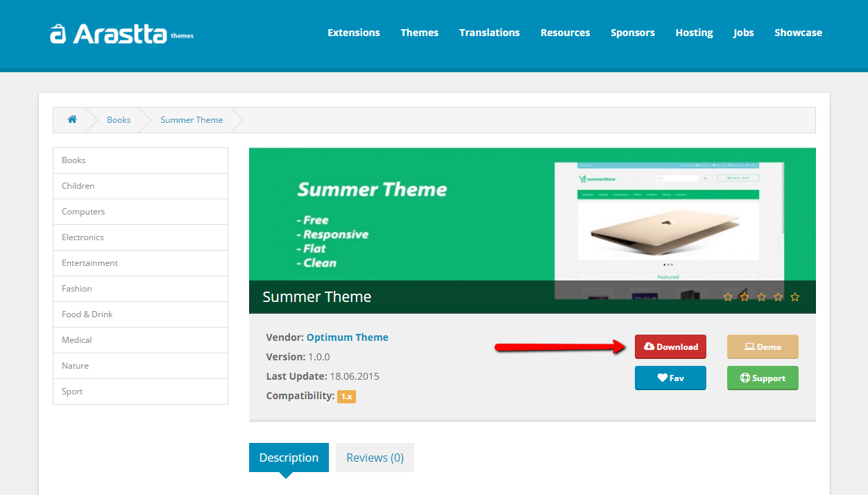868x495 pixels.
Task: Rate the theme with the second star
Action: coord(744,296)
